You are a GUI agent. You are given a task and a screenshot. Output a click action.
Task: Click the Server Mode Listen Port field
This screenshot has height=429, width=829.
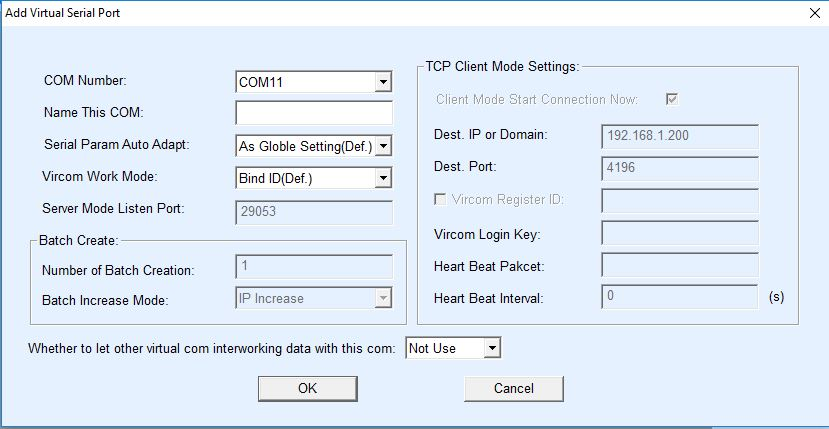click(x=314, y=211)
